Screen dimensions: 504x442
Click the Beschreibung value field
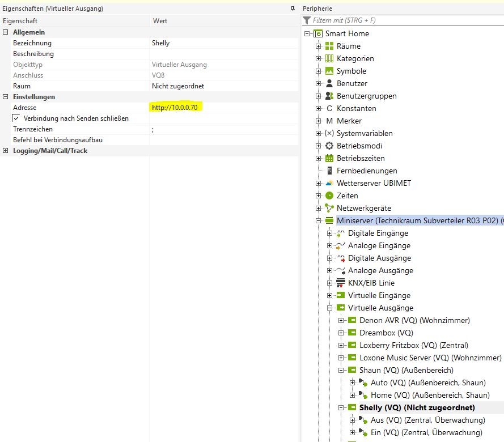[224, 54]
